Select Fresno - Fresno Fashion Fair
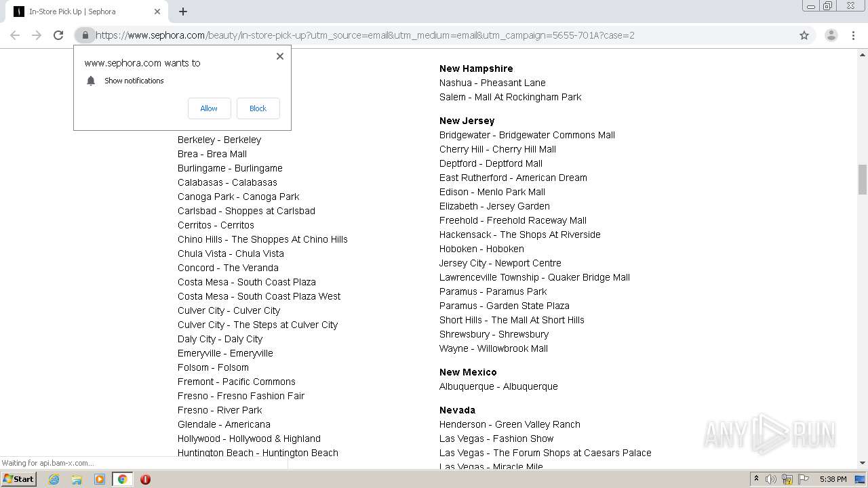The height and width of the screenshot is (488, 868). pos(241,396)
